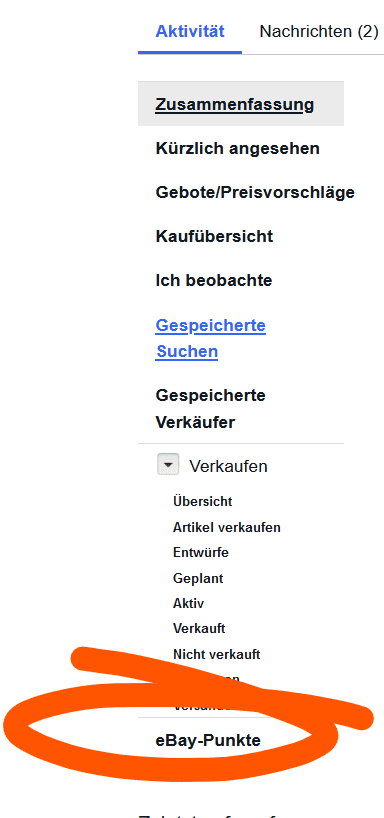The width and height of the screenshot is (384, 818).
Task: Open Nicht verkauft items
Action: pyautogui.click(x=217, y=654)
